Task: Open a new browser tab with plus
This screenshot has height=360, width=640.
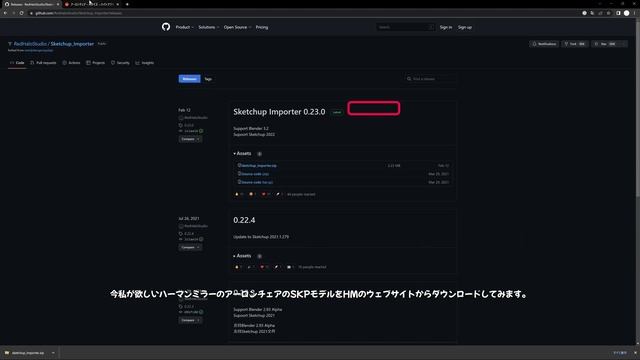Action: click(127, 4)
